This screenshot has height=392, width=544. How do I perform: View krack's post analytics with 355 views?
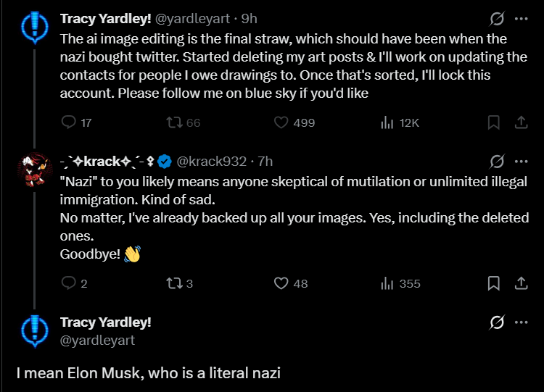click(x=387, y=283)
